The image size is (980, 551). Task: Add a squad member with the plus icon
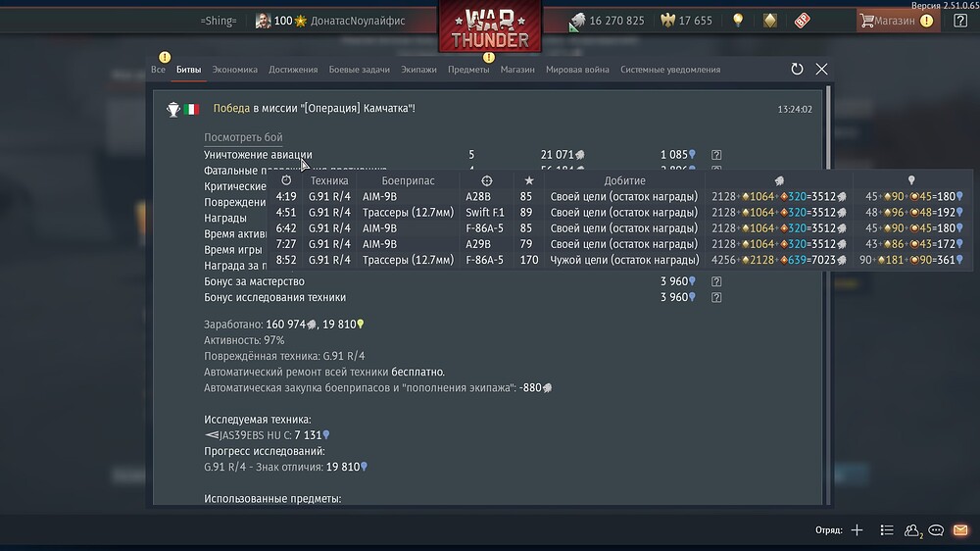click(857, 530)
